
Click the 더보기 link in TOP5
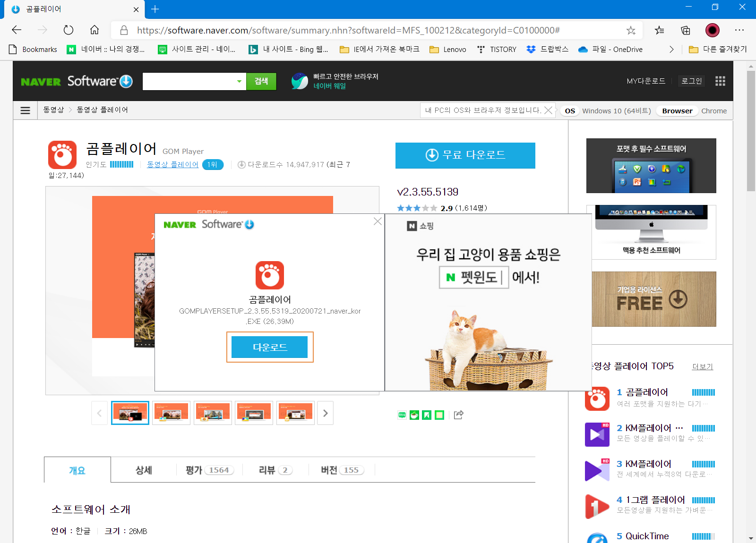click(703, 366)
